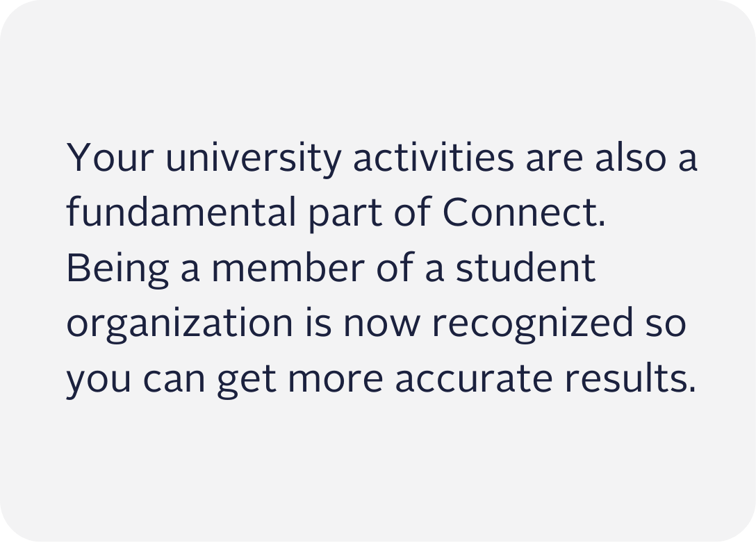Click the word "Connect." in the text
The image size is (756, 543).
click(524, 212)
